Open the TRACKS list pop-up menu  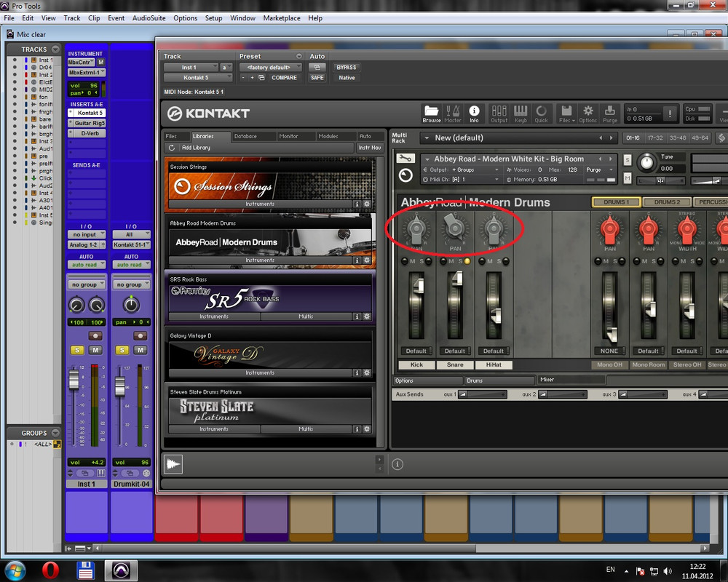coord(56,49)
